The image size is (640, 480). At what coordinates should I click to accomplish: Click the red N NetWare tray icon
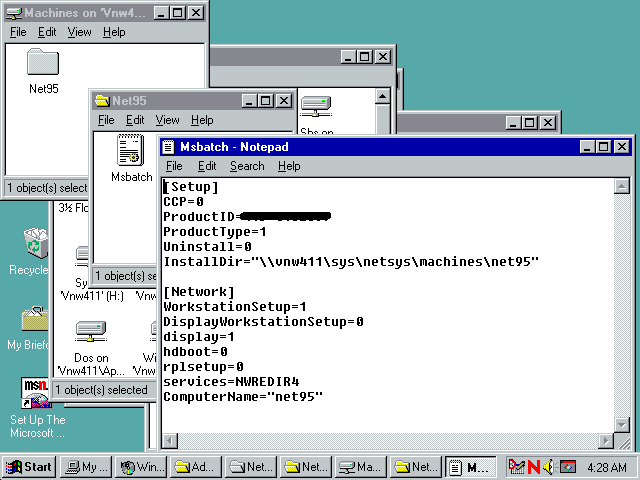[533, 467]
